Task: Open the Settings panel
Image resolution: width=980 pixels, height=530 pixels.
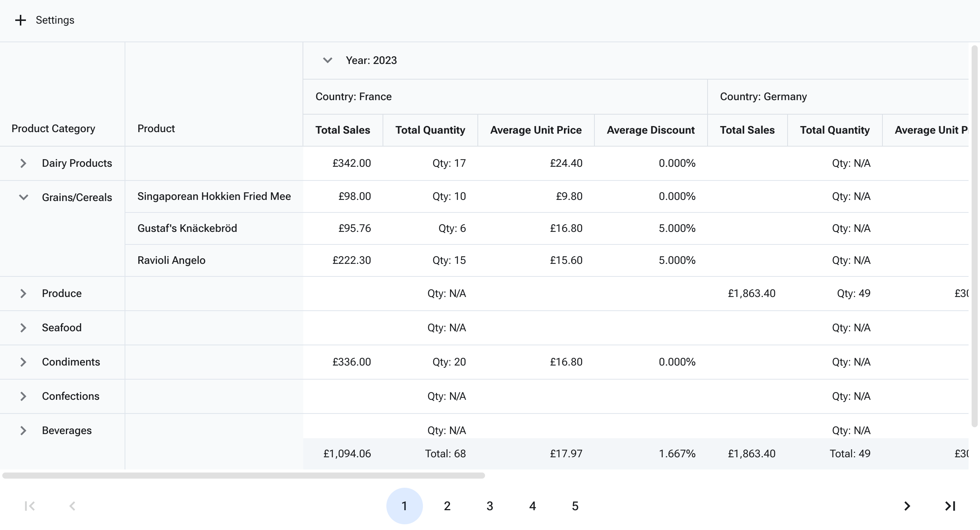Action: point(55,20)
